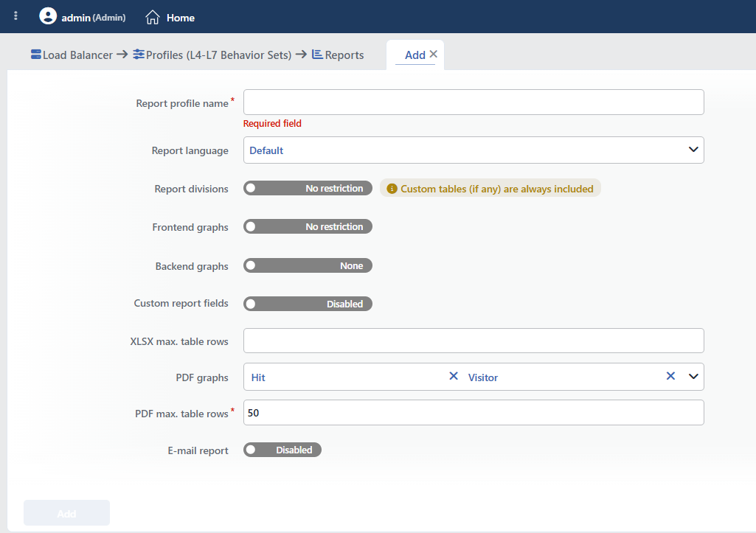Focus the Report profile name field
The image size is (756, 533).
(x=474, y=102)
